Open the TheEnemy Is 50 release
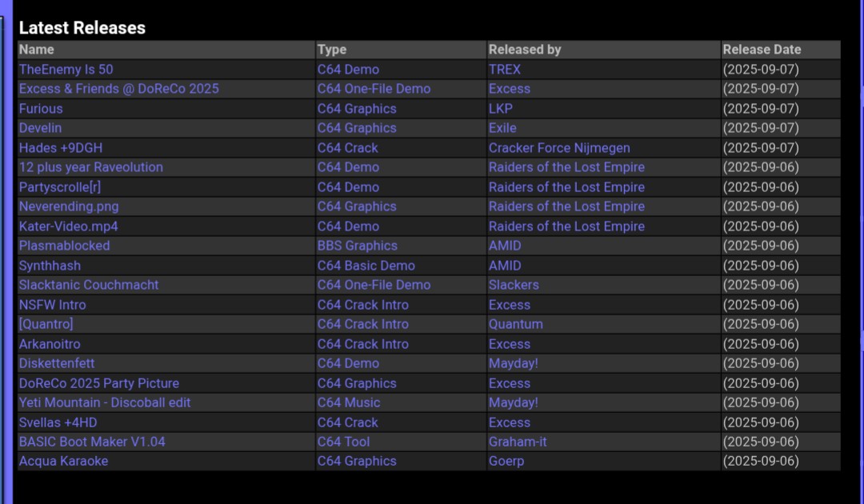864x504 pixels. (66, 70)
